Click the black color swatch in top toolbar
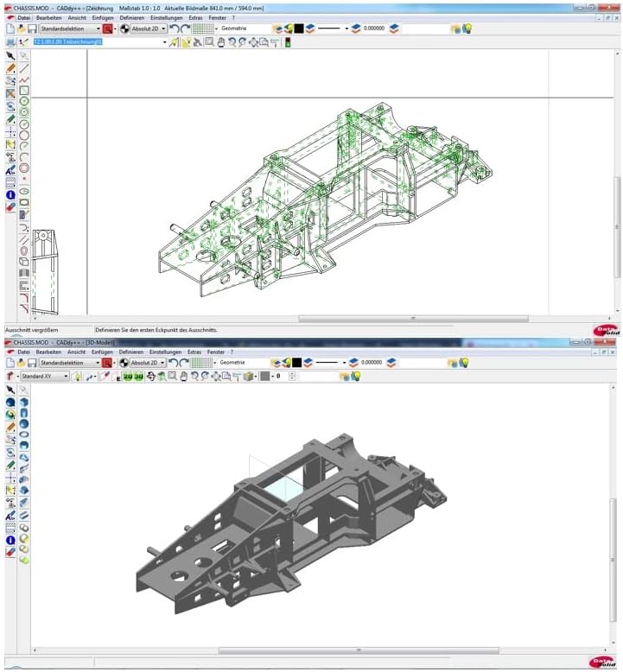This screenshot has height=672, width=623. (x=299, y=29)
